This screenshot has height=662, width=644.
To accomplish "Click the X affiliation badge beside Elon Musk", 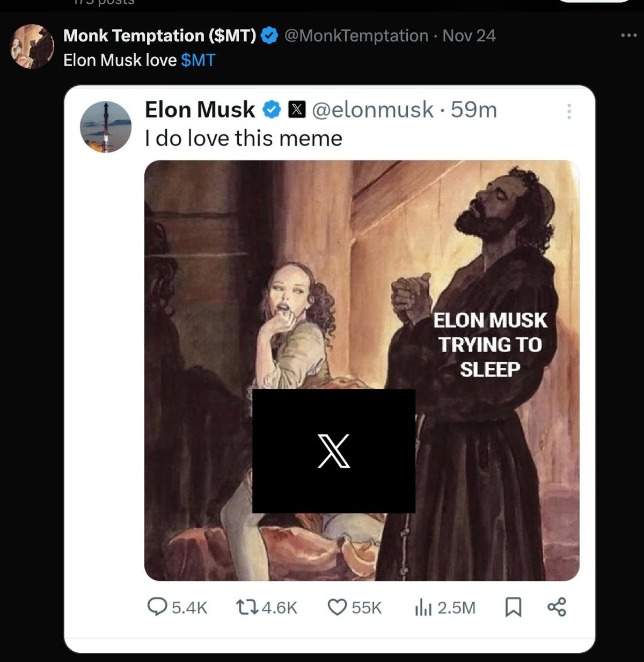I will point(297,110).
